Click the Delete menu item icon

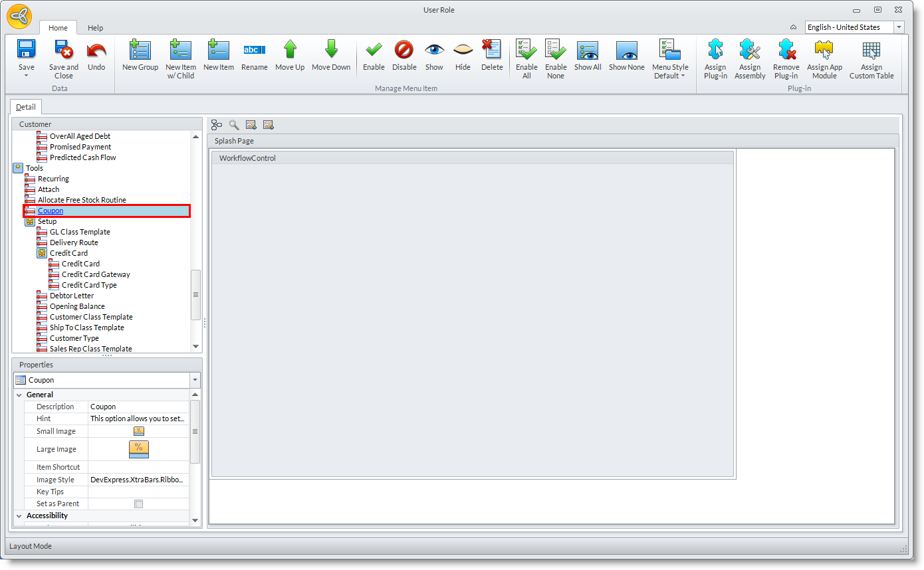point(492,50)
